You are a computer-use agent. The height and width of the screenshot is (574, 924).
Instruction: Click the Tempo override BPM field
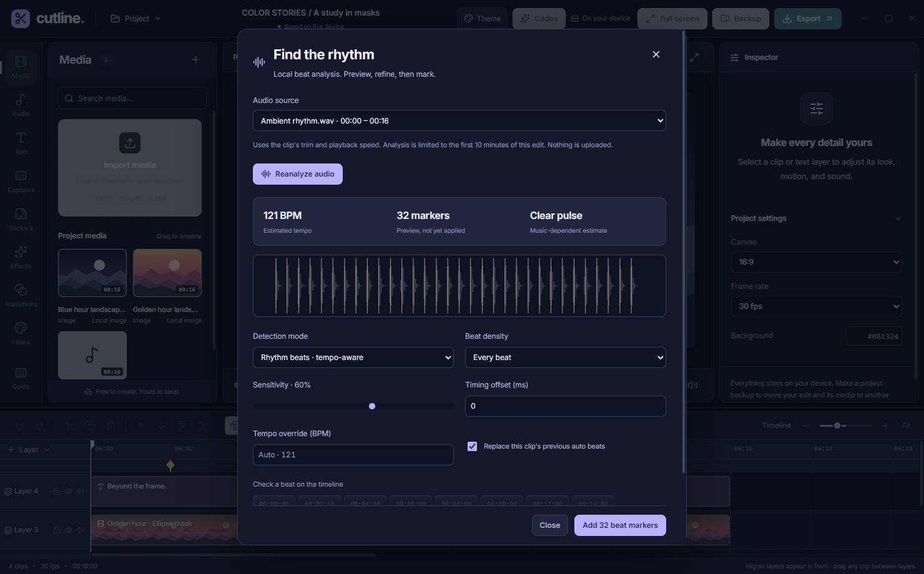pos(353,455)
